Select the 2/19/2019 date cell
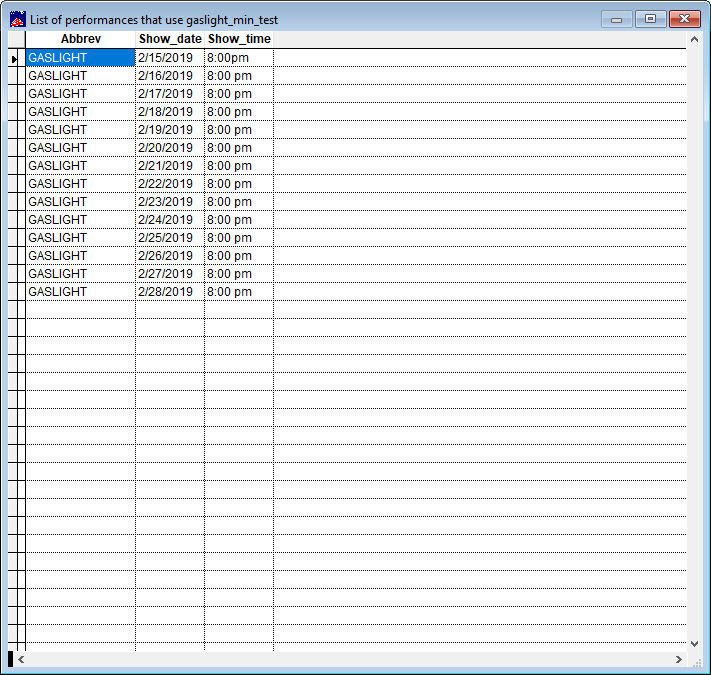 [x=170, y=130]
